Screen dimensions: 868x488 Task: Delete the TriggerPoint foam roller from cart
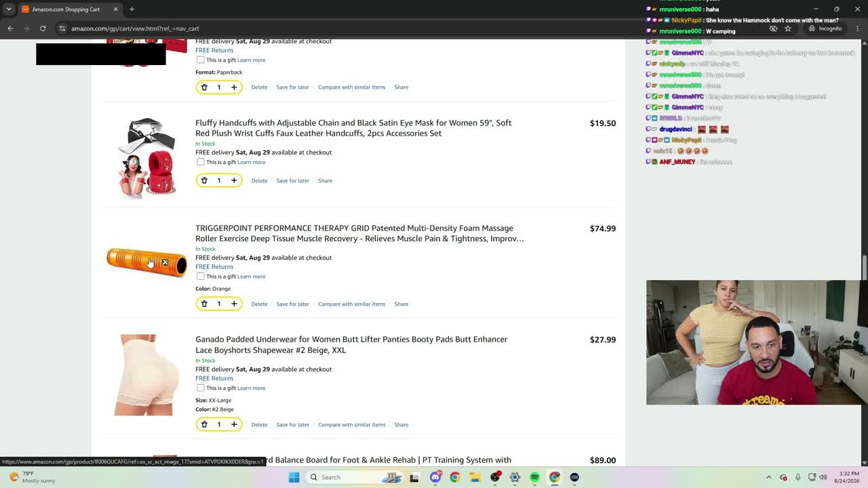pos(259,304)
